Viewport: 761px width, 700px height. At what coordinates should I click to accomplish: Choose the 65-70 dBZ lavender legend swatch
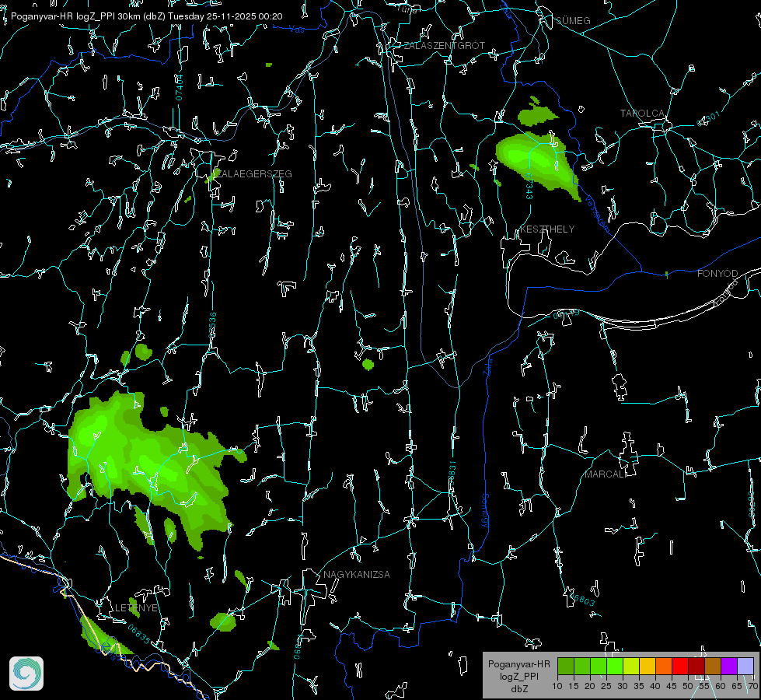pyautogui.click(x=745, y=666)
